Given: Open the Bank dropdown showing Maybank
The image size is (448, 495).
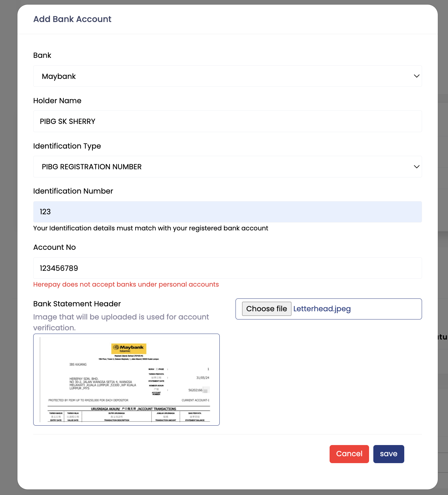Looking at the screenshot, I should coord(227,76).
